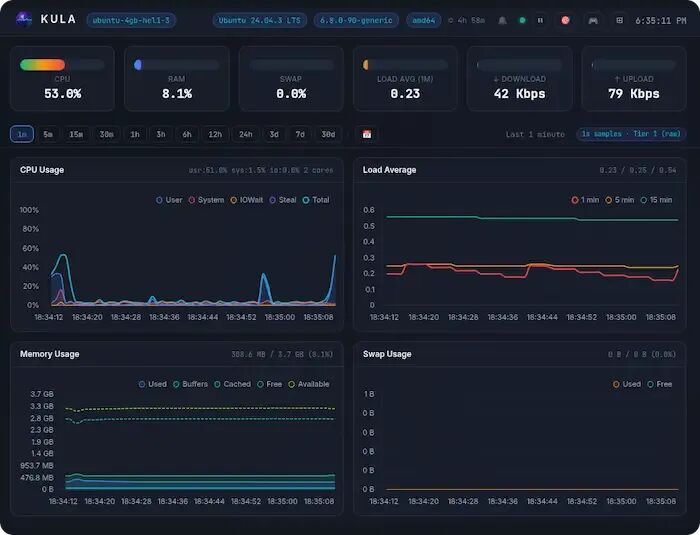This screenshot has height=535, width=700.
Task: Toggle Cached series in Memory legend
Action: [232, 384]
